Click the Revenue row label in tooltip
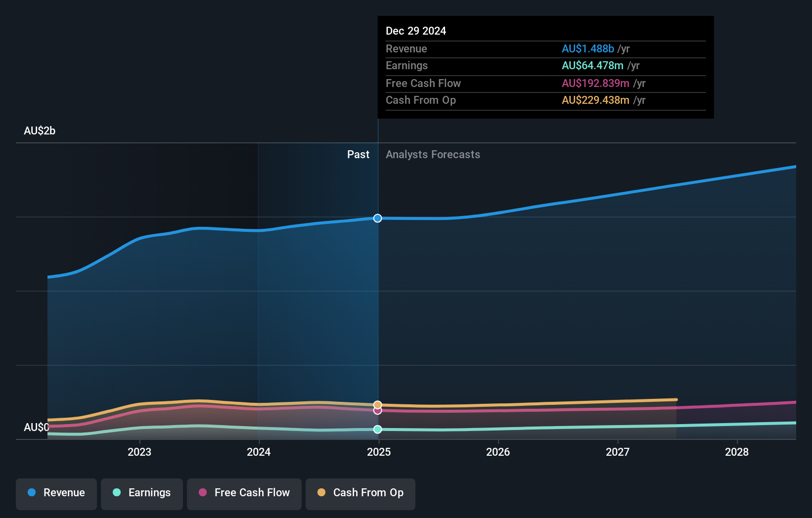812x518 pixels. (406, 48)
